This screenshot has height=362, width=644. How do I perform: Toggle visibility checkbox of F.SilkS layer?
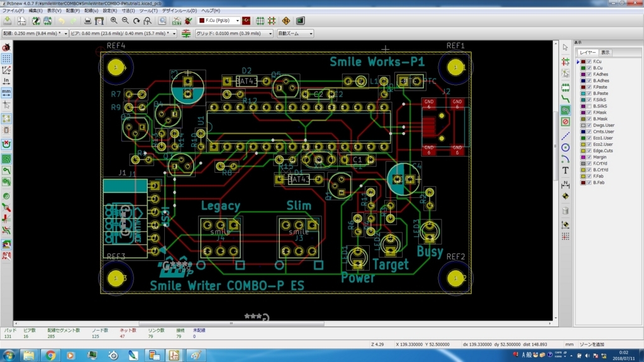[589, 100]
